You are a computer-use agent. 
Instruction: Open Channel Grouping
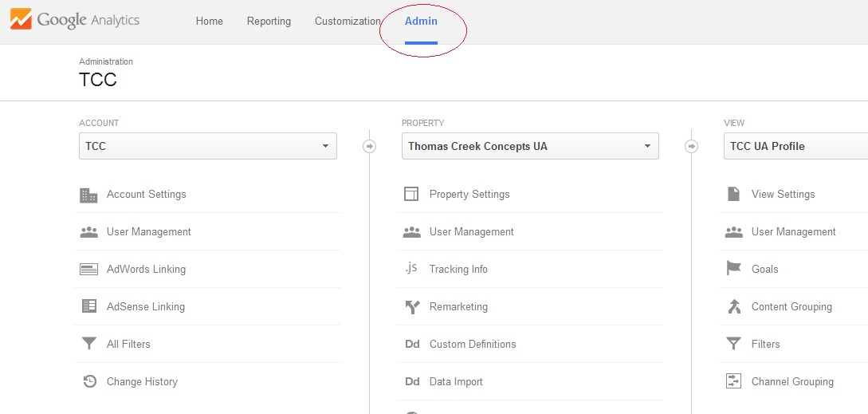coord(793,382)
